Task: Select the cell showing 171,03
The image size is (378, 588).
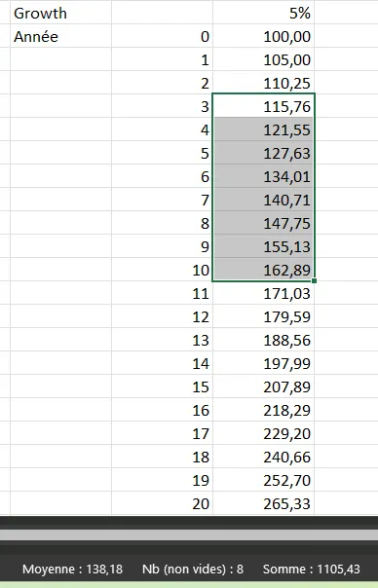Action: (x=263, y=293)
